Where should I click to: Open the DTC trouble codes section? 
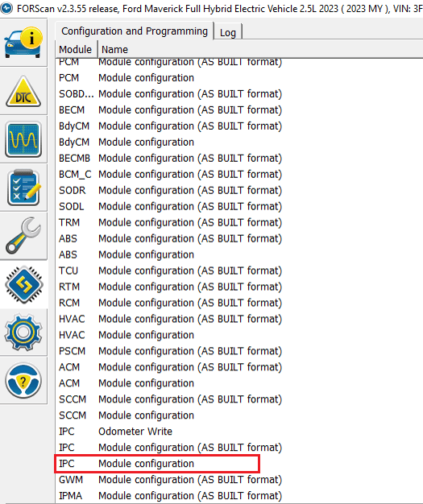[x=23, y=91]
